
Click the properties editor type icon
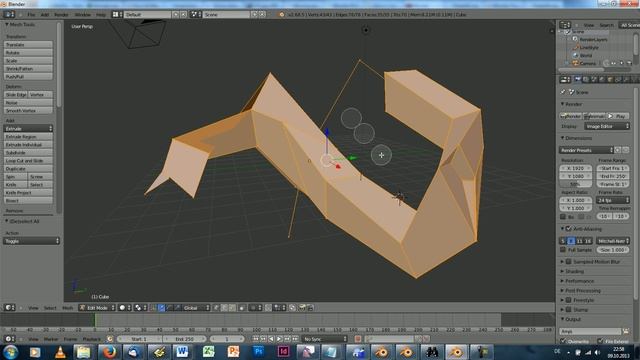pos(565,80)
